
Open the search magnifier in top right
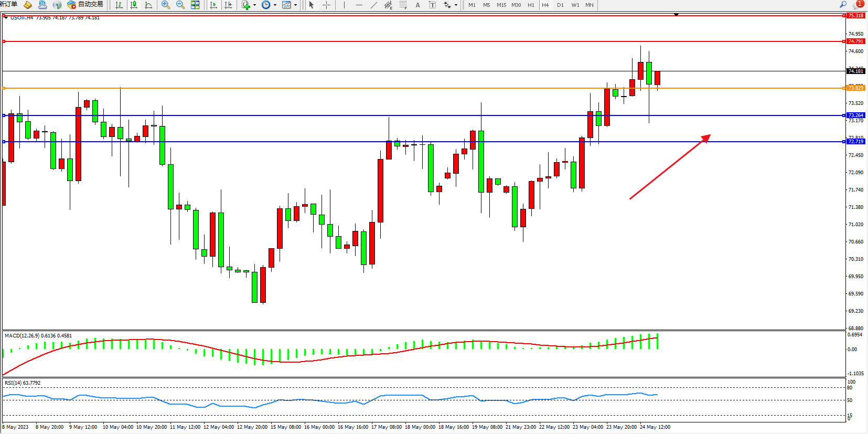pyautogui.click(x=843, y=4)
